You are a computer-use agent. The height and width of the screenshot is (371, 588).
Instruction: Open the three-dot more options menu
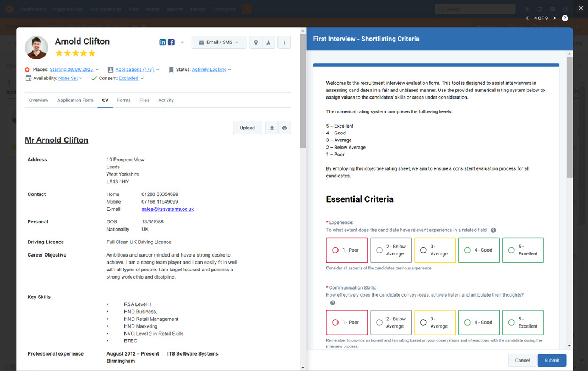[x=284, y=42]
